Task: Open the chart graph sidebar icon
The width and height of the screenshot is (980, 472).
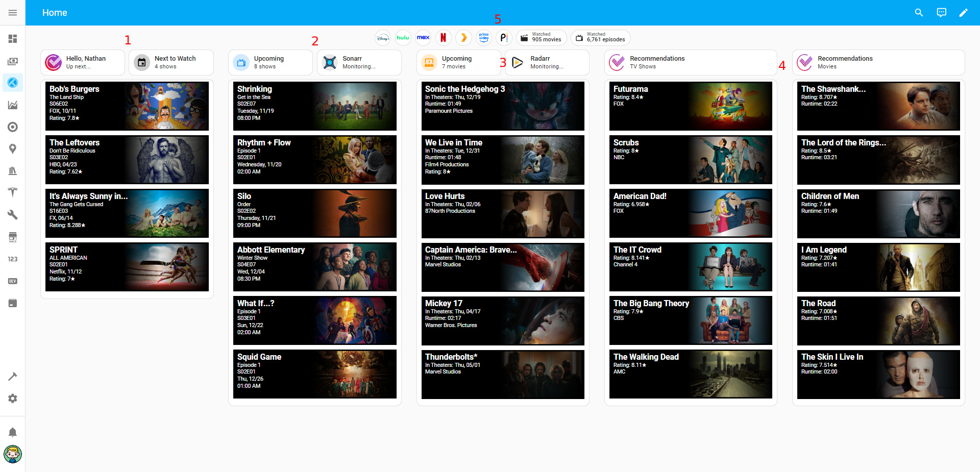Action: (x=13, y=105)
